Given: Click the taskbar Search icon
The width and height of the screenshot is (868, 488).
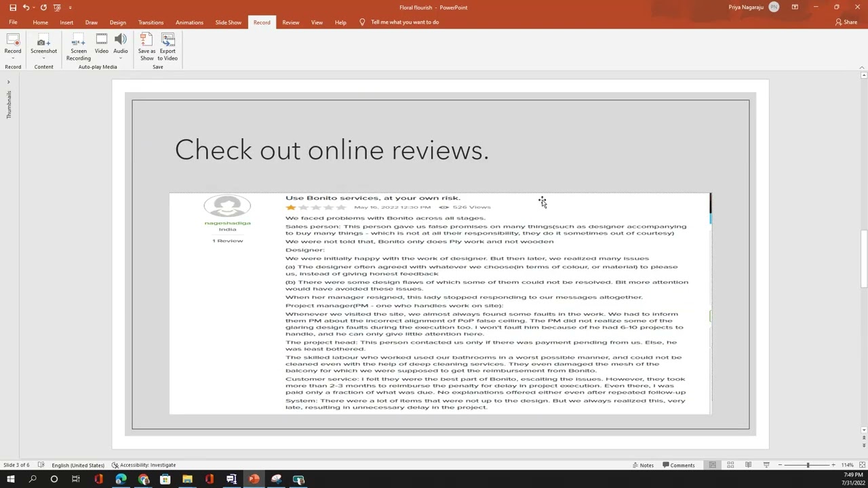Looking at the screenshot, I should tap(33, 480).
